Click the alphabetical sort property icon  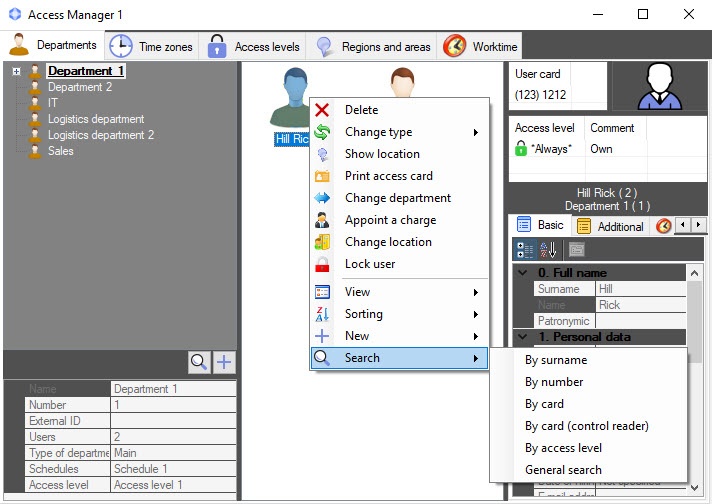[549, 250]
